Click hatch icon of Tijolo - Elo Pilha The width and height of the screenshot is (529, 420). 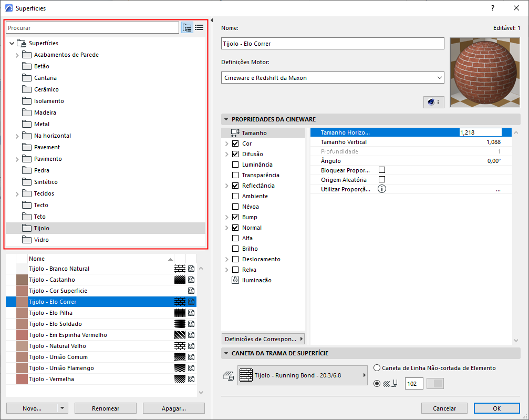pyautogui.click(x=180, y=313)
